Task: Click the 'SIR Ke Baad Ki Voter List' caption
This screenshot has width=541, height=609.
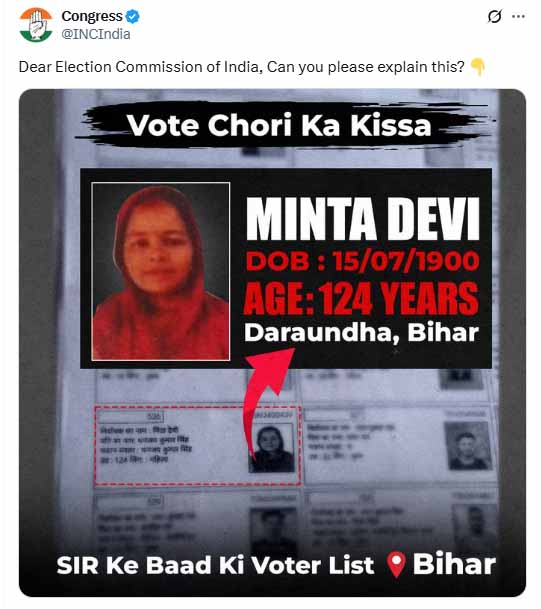Action: pos(215,565)
